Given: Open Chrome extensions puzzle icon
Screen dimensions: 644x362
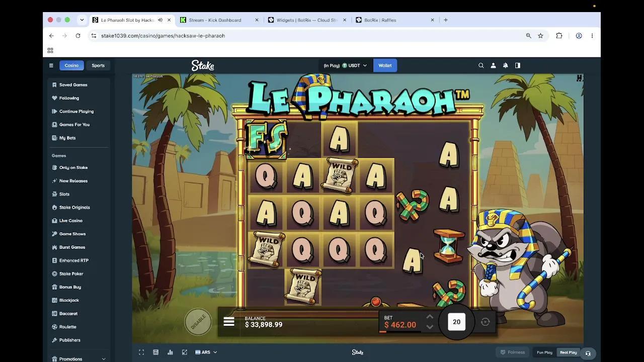Looking at the screenshot, I should point(559,36).
